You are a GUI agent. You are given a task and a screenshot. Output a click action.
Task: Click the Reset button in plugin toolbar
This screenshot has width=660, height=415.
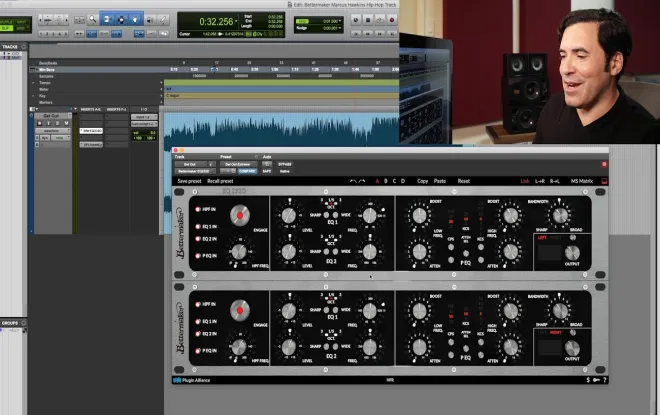(x=463, y=181)
